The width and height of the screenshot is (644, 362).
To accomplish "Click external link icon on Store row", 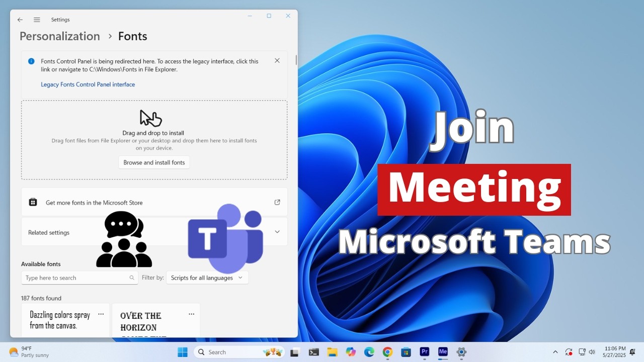I will [x=277, y=202].
